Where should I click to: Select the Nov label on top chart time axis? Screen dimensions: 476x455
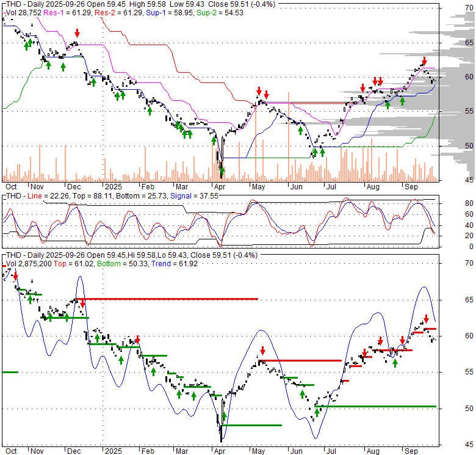(x=37, y=187)
